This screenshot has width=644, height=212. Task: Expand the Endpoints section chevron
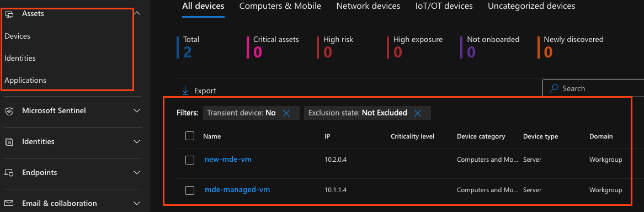137,173
